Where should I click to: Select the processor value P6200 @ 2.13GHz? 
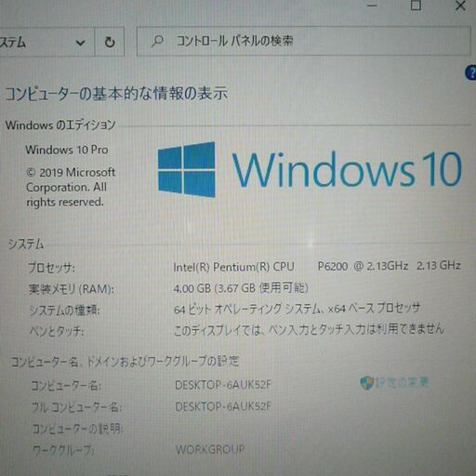(x=363, y=266)
